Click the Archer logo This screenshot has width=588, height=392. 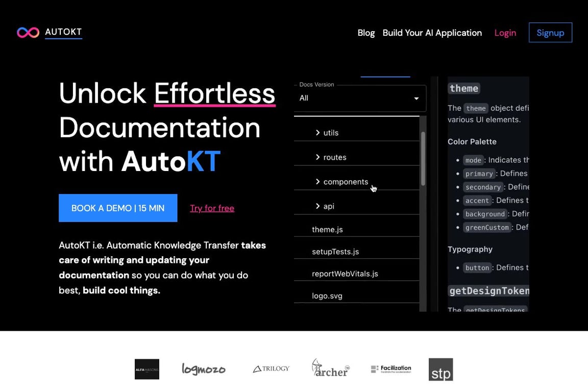coord(330,367)
